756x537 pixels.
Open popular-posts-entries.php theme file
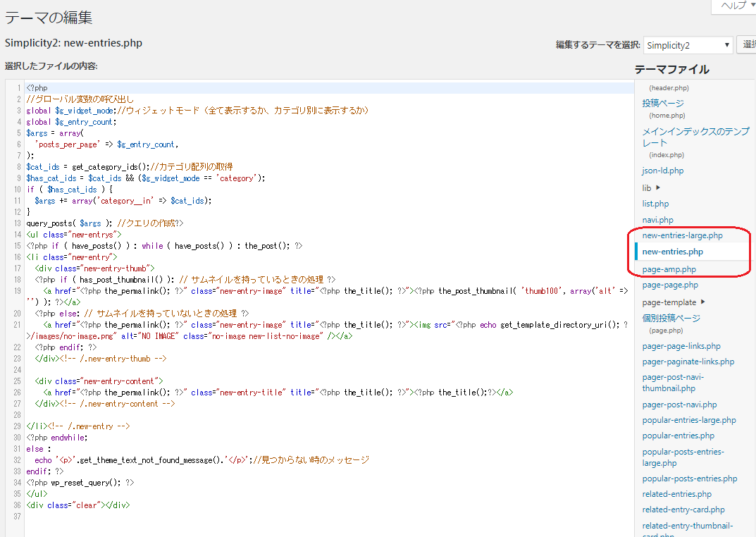pyautogui.click(x=690, y=479)
